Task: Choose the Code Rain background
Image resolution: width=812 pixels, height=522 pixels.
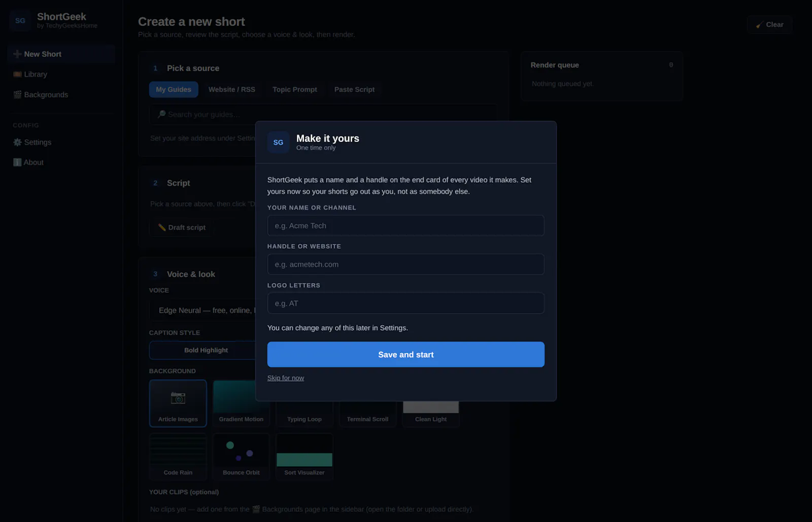Action: point(178,457)
